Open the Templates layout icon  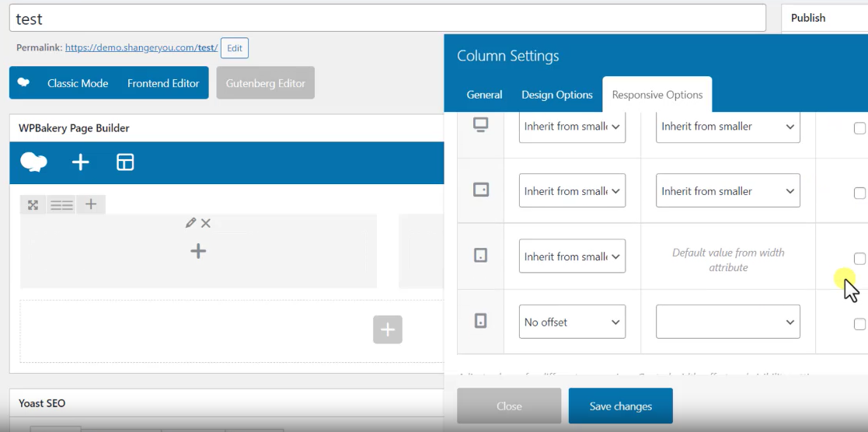125,162
